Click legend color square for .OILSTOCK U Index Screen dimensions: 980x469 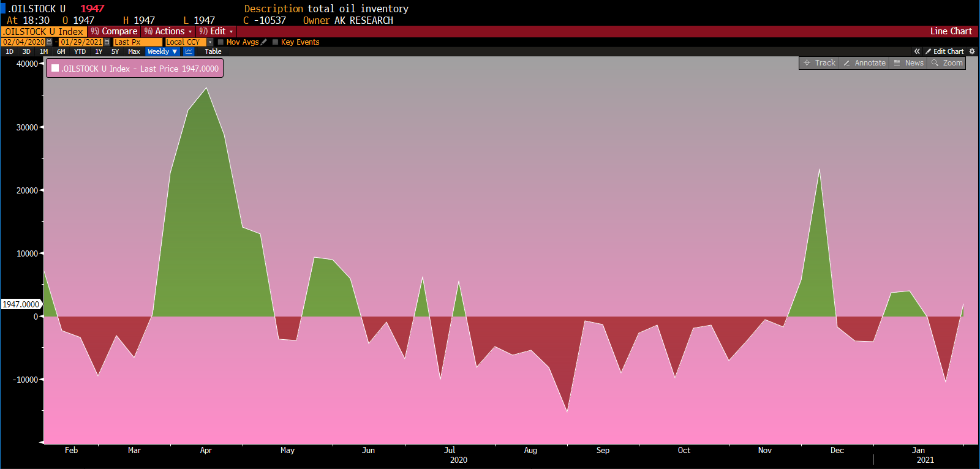(x=55, y=69)
